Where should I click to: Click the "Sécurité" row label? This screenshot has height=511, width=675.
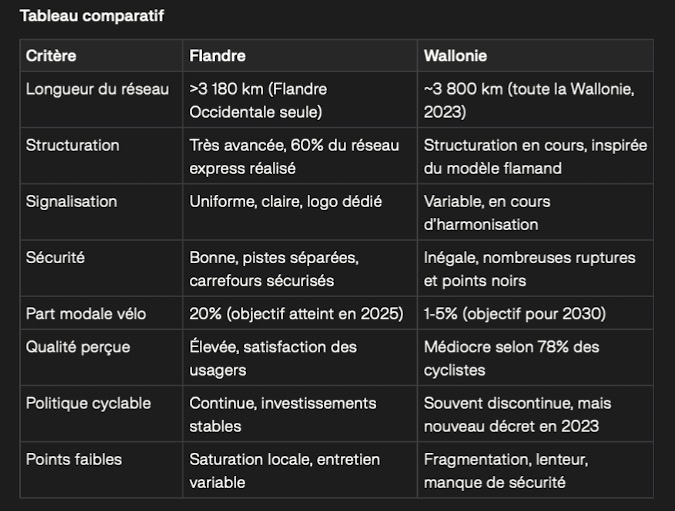(55, 257)
